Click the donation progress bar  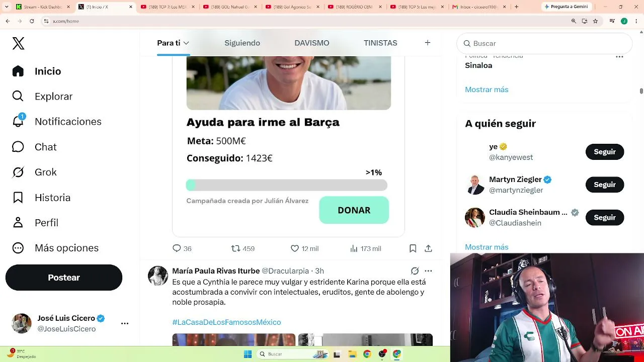tap(287, 186)
